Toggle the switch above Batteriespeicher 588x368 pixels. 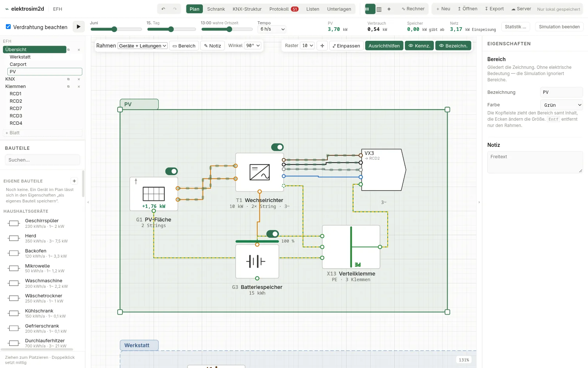click(273, 234)
